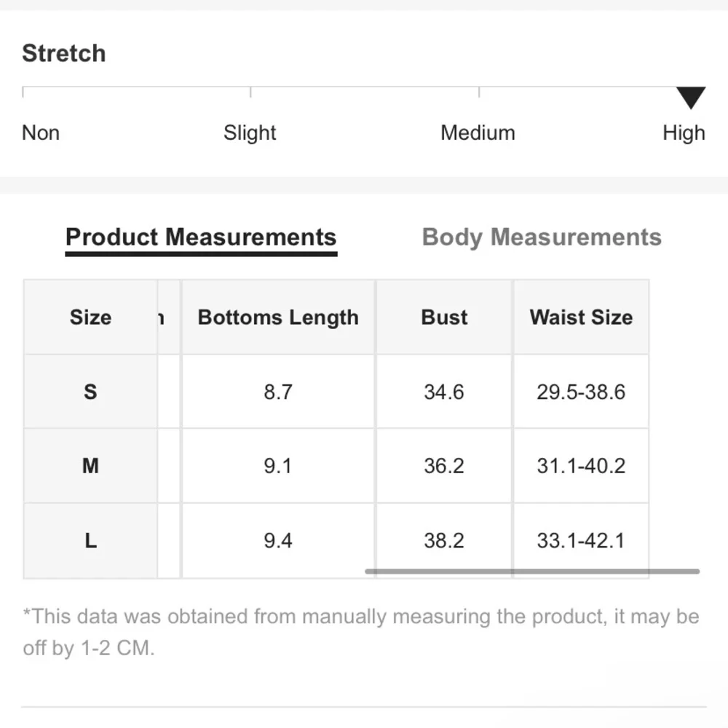The height and width of the screenshot is (728, 728).
Task: Click the Non stretch label
Action: coord(41,132)
